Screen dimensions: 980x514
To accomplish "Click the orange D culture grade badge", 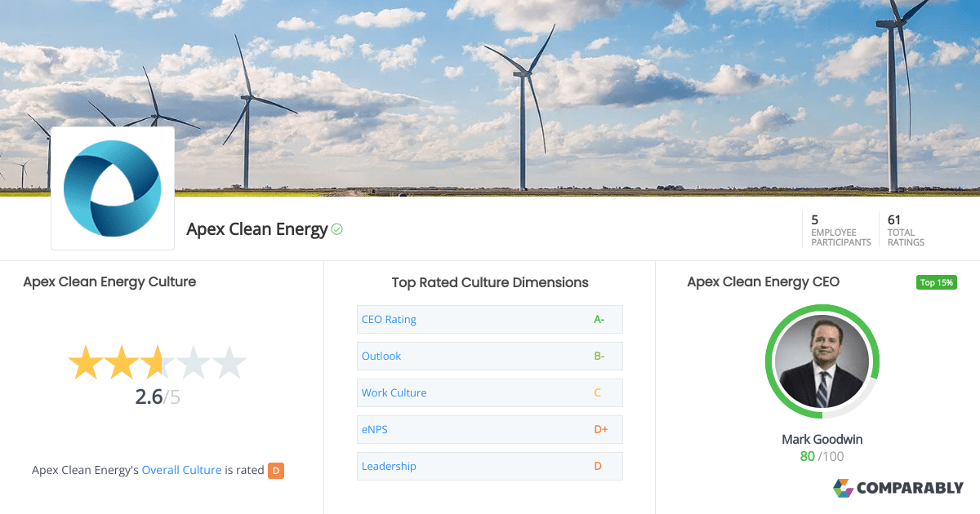I will coord(276,470).
